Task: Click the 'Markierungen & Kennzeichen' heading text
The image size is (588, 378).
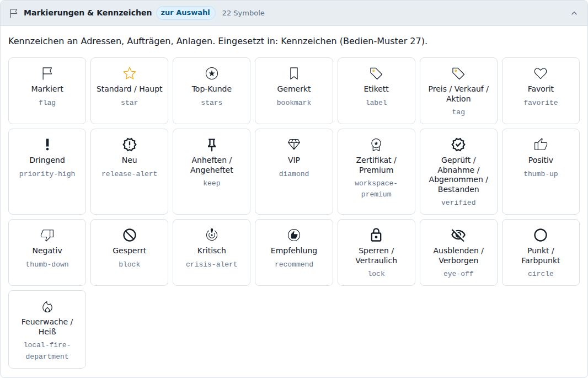Action: pyautogui.click(x=88, y=13)
